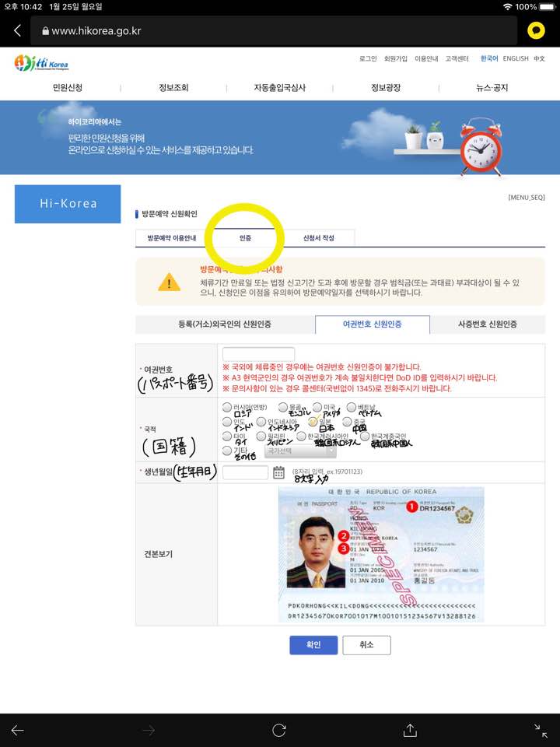560x747 pixels.
Task: Select 몽골 nationality radio button
Action: pos(283,407)
